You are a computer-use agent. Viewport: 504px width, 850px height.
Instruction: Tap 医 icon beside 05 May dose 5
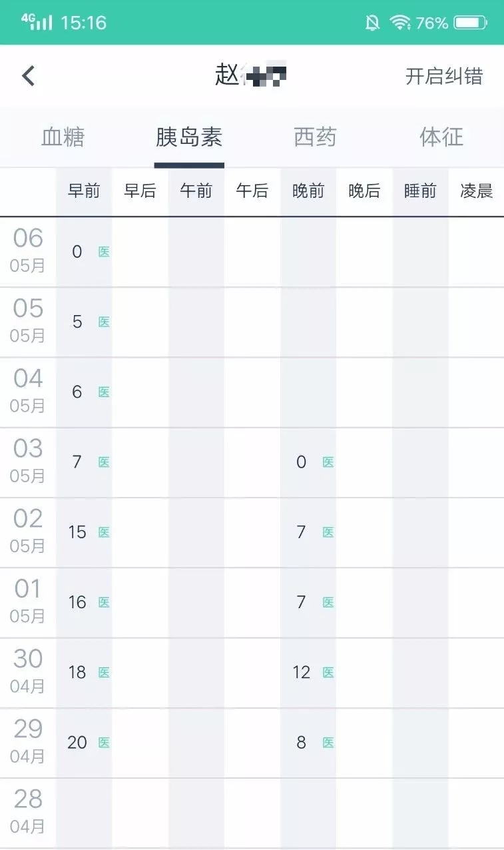(x=104, y=322)
